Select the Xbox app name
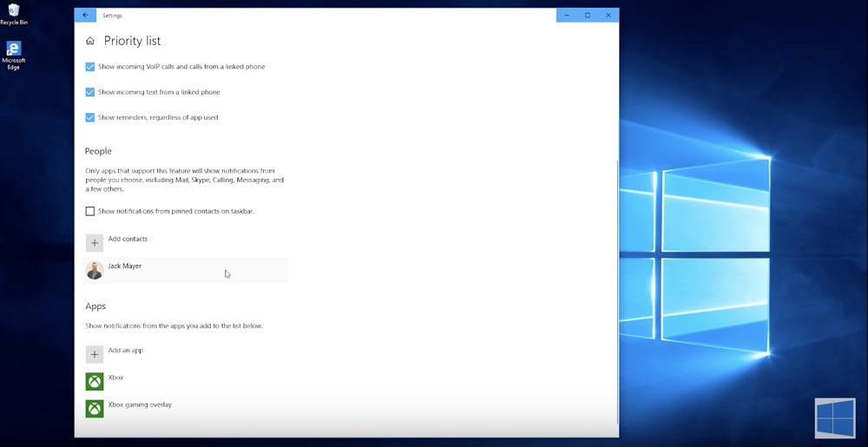 tap(115, 378)
